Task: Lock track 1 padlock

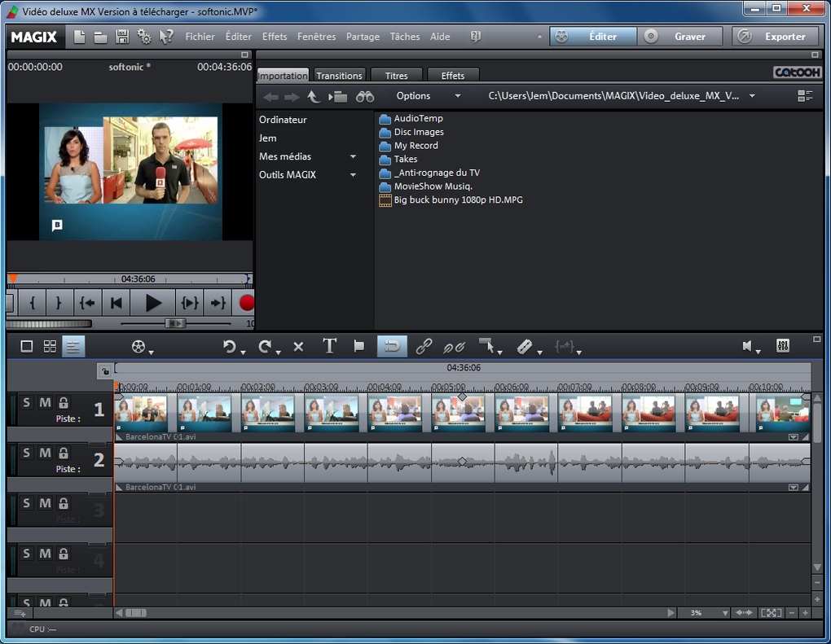Action: (64, 402)
